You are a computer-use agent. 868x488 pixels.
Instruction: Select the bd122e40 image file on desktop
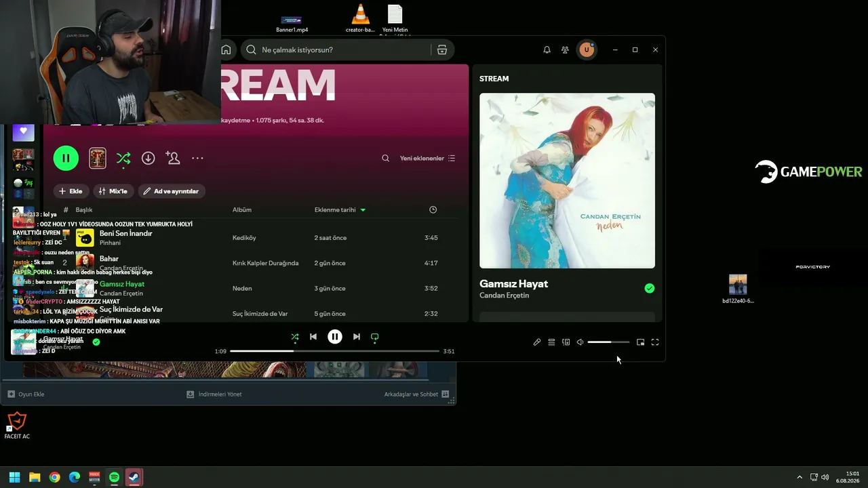[738, 289]
